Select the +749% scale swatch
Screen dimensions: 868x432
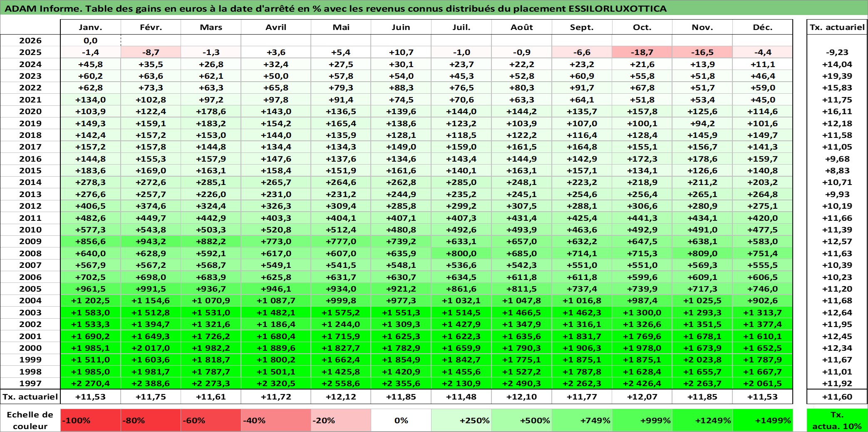(582, 420)
